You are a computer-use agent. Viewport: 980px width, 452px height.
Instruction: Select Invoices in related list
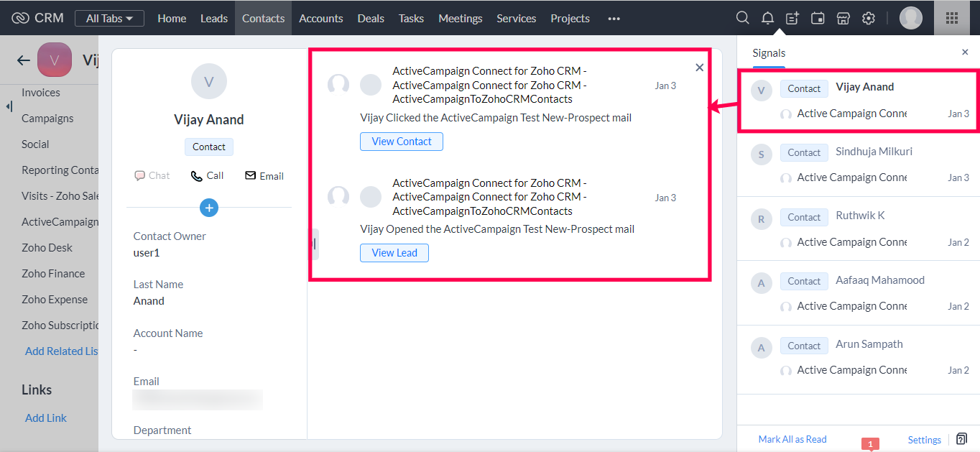[41, 93]
